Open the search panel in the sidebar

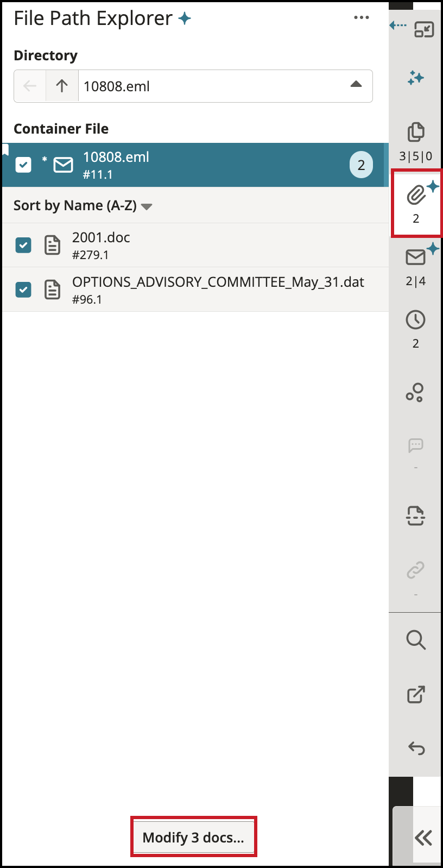[416, 640]
